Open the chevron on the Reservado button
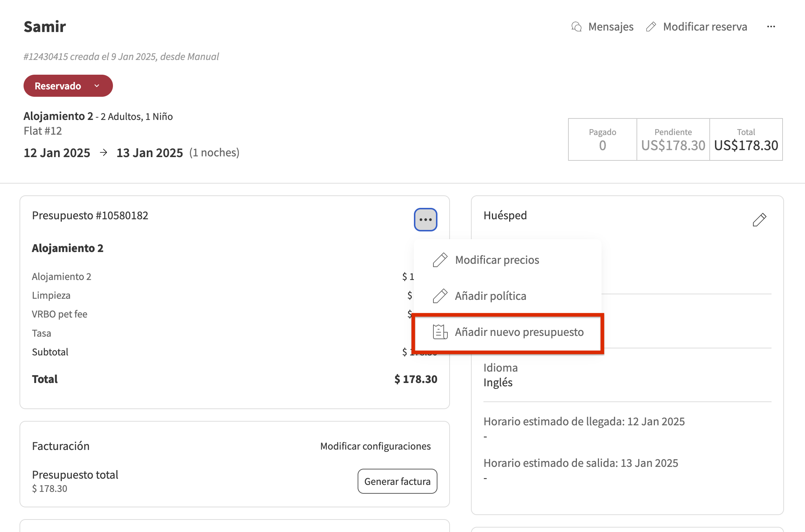Screen dimensions: 805x532 97,86
